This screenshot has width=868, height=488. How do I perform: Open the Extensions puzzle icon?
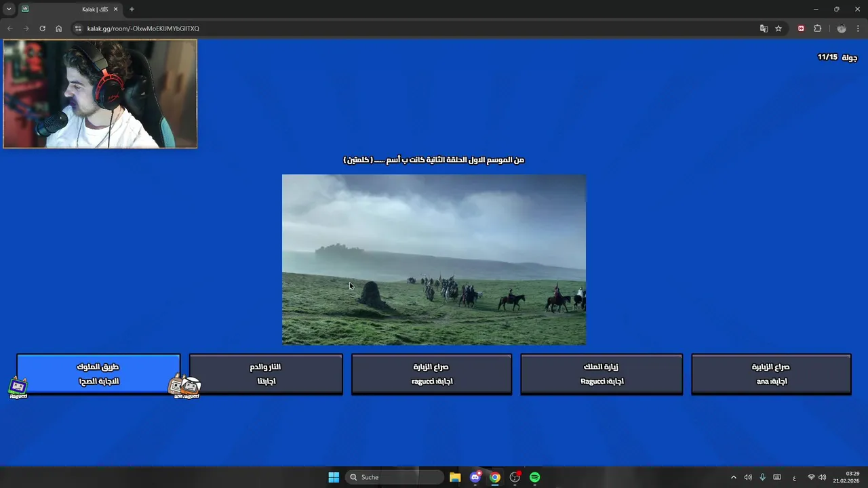coord(817,28)
